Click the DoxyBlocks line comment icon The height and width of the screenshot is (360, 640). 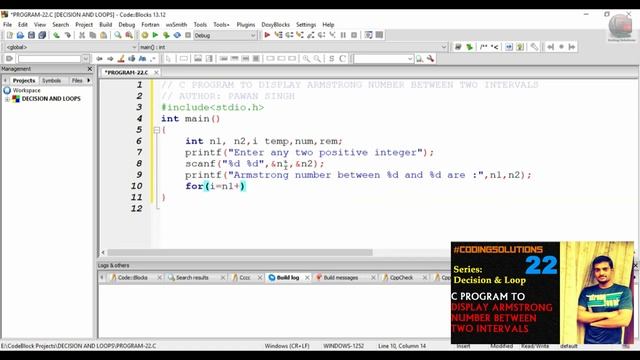pos(494,47)
